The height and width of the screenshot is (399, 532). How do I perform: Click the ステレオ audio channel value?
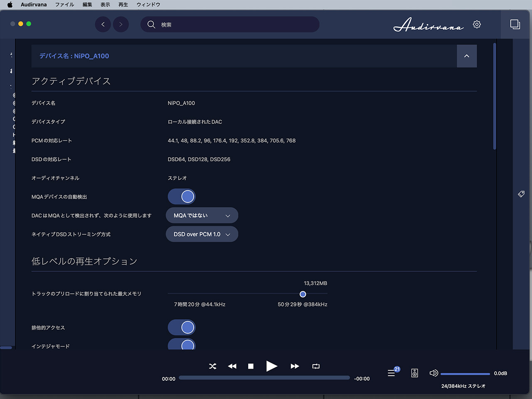tap(177, 178)
